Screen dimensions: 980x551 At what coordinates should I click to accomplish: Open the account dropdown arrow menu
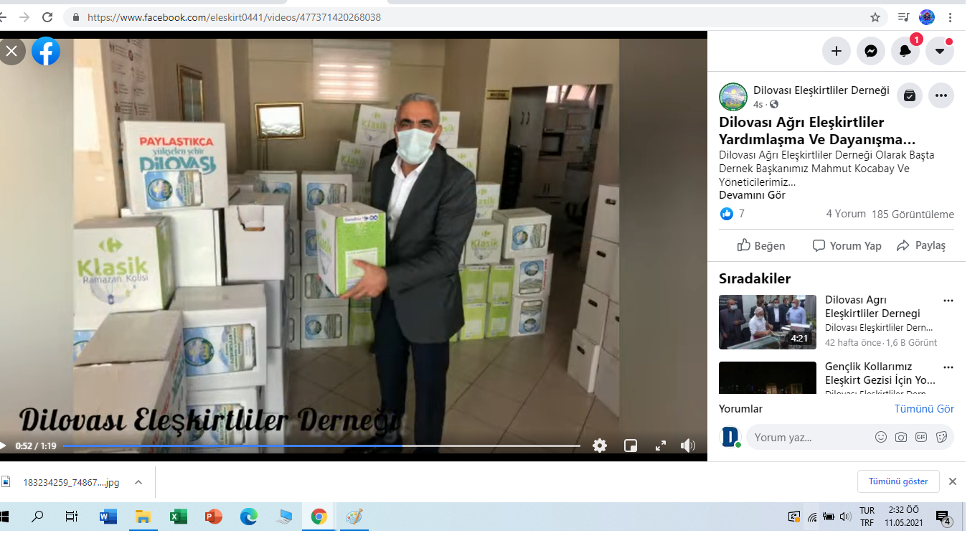click(x=940, y=51)
